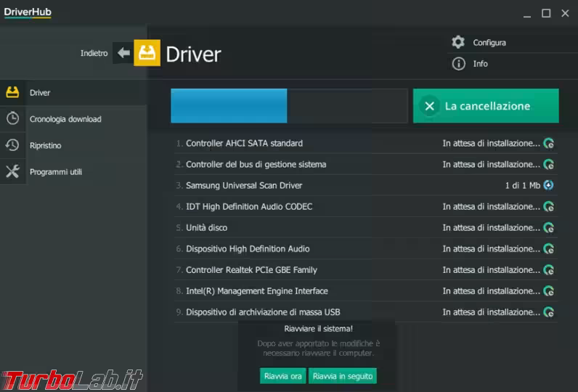Go back via Indietro label
Screen dimensions: 578x392
click(94, 53)
